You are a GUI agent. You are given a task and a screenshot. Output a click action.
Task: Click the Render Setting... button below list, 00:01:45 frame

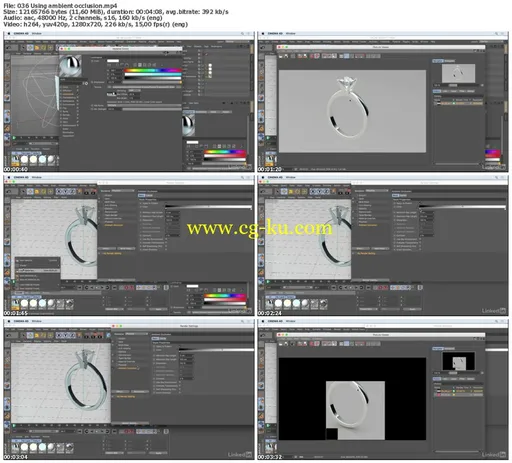click(116, 280)
